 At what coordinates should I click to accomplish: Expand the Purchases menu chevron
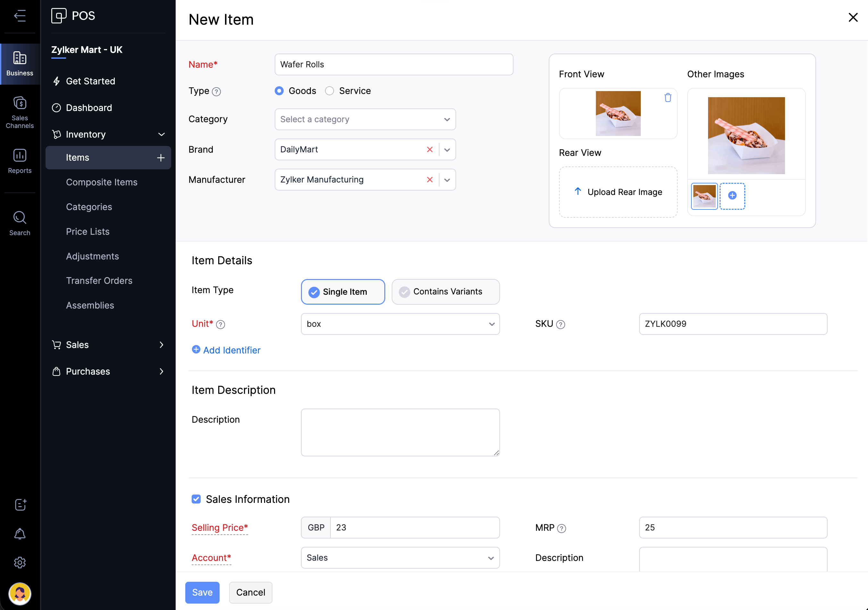pos(162,371)
